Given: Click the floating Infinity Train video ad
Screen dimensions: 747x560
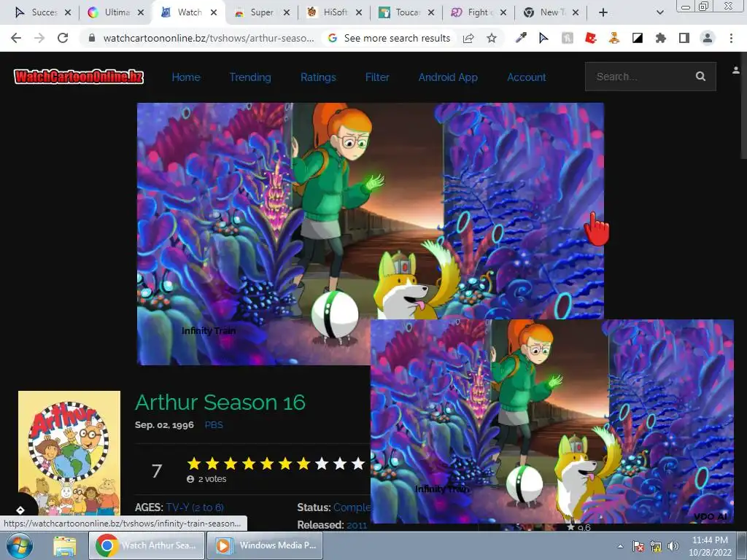Looking at the screenshot, I should pyautogui.click(x=551, y=421).
